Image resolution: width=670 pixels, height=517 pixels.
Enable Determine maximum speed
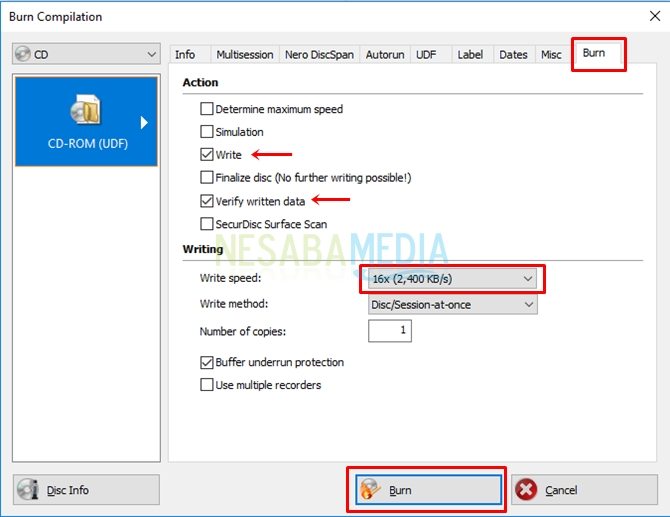206,109
